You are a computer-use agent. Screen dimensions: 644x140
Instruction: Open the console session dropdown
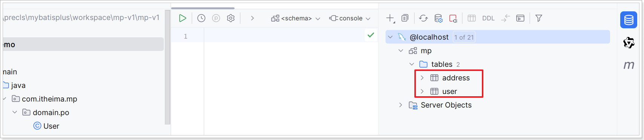pos(350,18)
